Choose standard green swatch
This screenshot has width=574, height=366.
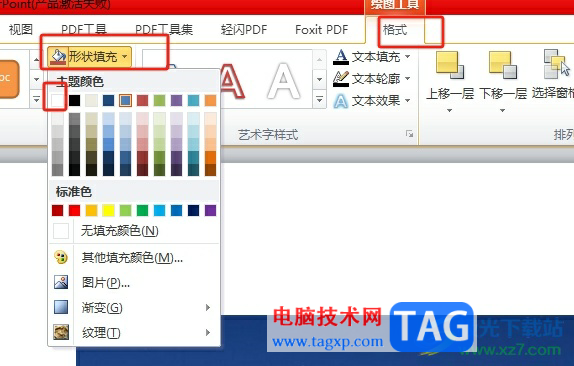(142, 210)
